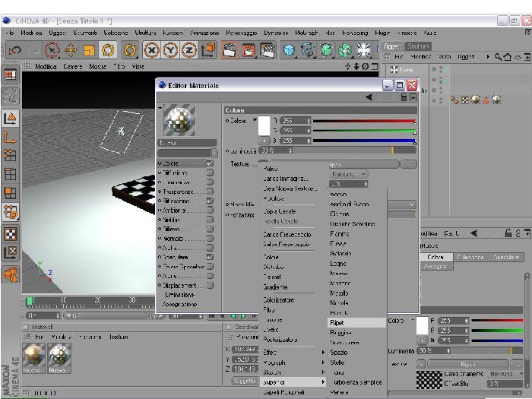Click the left sidebar axis L-shaped icon
Image resolution: width=532 pixels, height=399 pixels.
point(10,138)
